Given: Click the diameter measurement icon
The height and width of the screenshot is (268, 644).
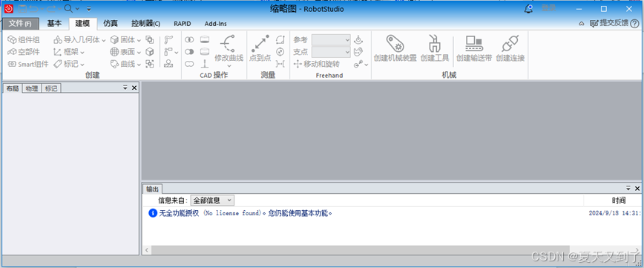Looking at the screenshot, I should pyautogui.click(x=280, y=52).
